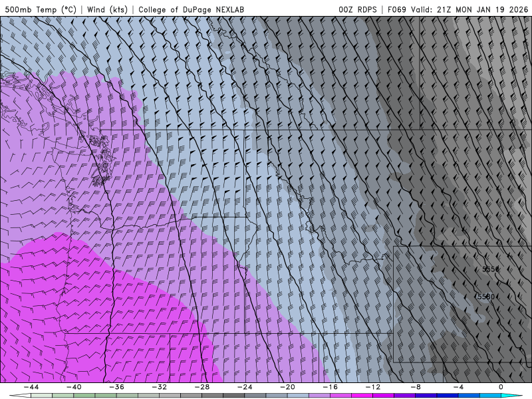Click the 5580 height contour label

[x=485, y=297]
